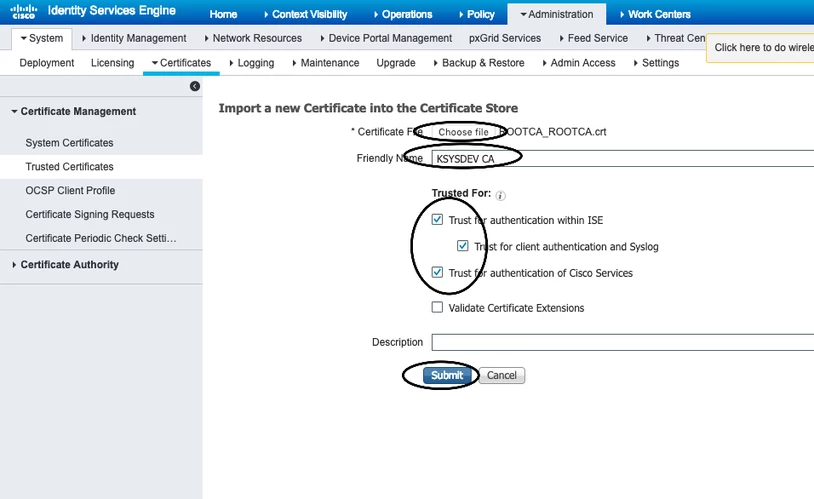814x499 pixels.
Task: Open Certificate Periodic Check Settings
Action: pyautogui.click(x=101, y=238)
